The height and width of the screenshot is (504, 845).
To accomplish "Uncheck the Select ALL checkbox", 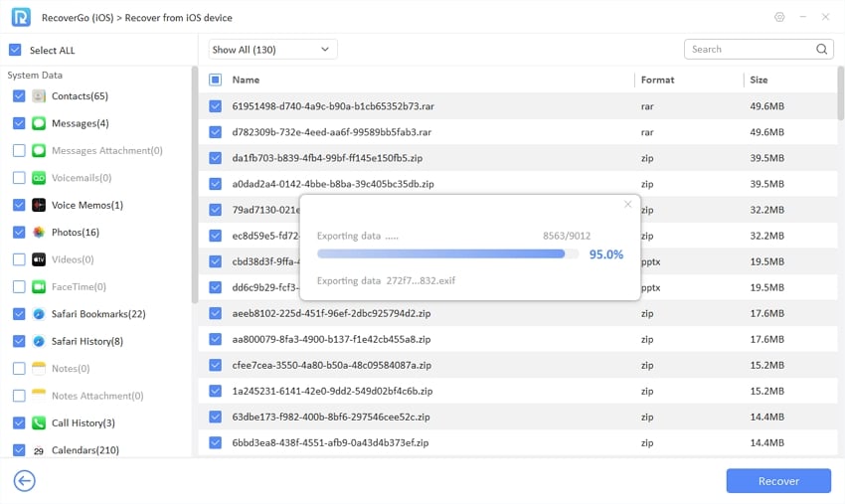I will (15, 50).
